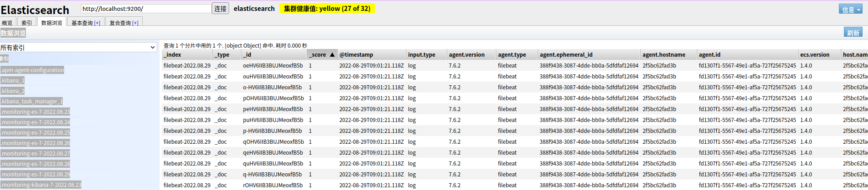Open the 基本查询 tab

pyautogui.click(x=82, y=23)
